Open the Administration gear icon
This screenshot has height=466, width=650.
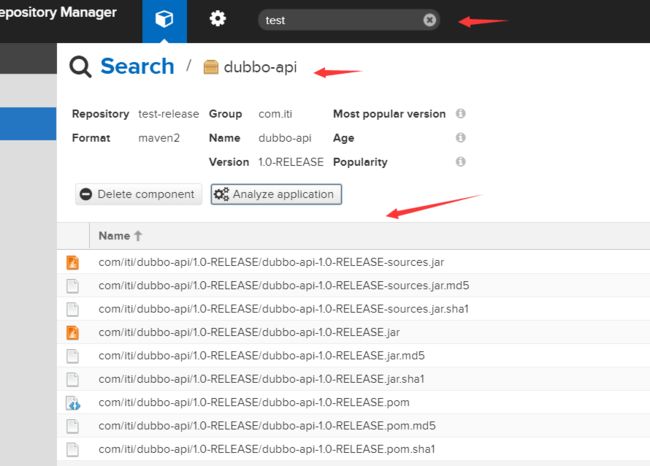pos(217,19)
